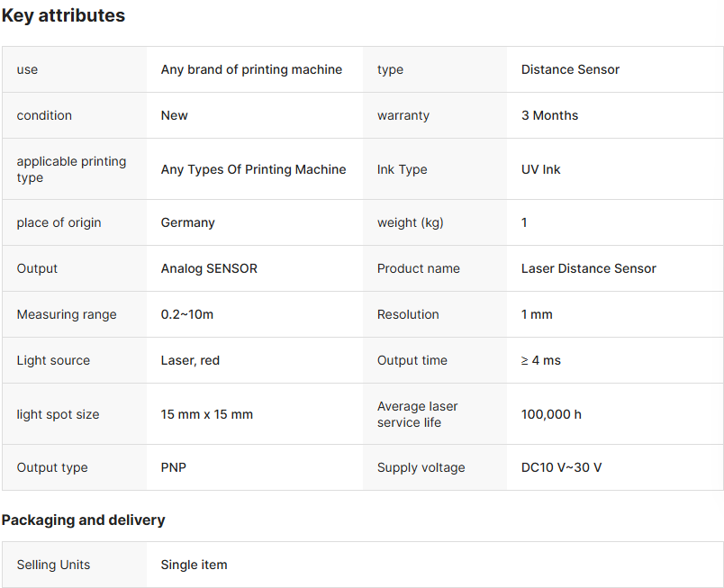Click the 'PNP' output type value

pos(173,467)
